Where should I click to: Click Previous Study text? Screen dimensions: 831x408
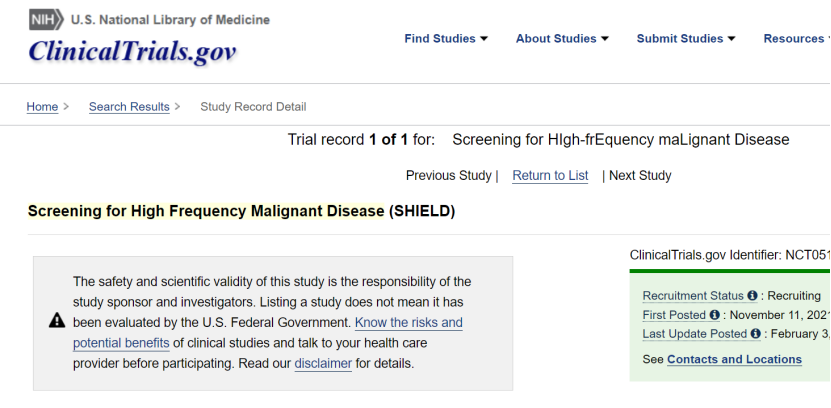tap(448, 176)
